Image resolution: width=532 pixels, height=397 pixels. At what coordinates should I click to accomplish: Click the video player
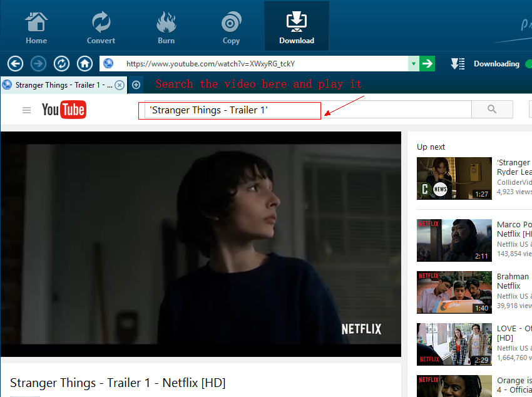tap(201, 244)
